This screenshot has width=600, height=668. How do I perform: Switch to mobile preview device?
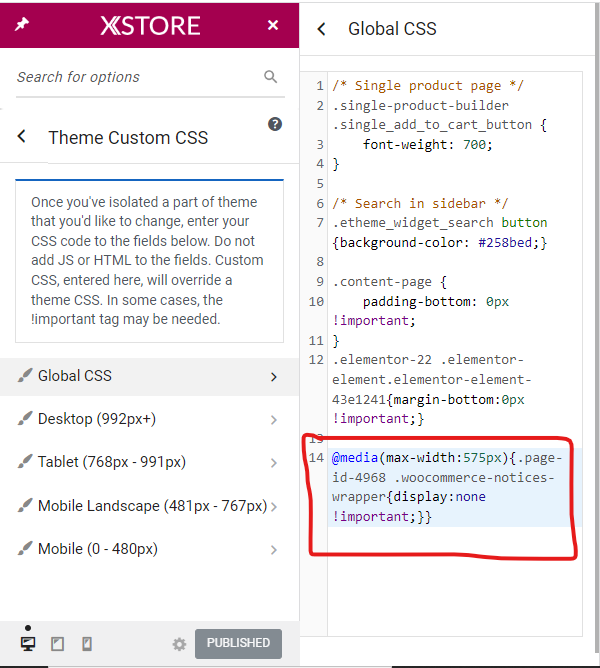pos(87,644)
